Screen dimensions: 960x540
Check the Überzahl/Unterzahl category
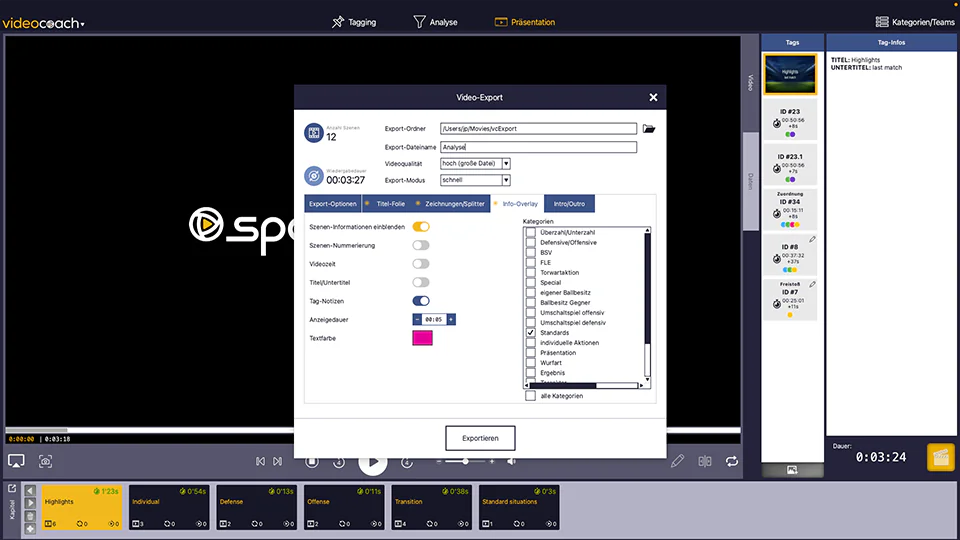[x=531, y=233]
